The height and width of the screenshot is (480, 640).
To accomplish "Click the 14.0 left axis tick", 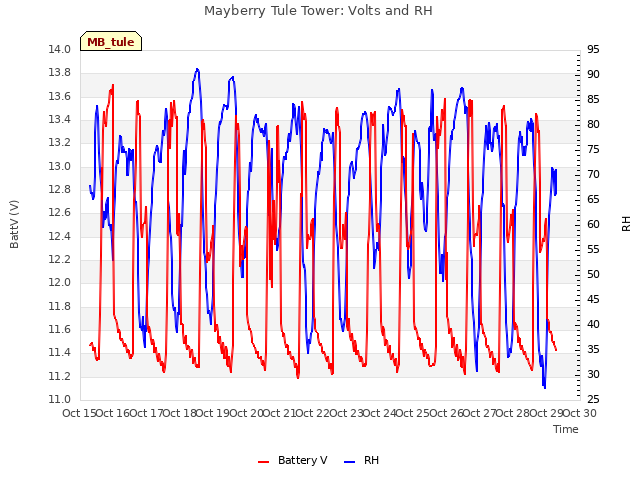I will click(60, 49).
